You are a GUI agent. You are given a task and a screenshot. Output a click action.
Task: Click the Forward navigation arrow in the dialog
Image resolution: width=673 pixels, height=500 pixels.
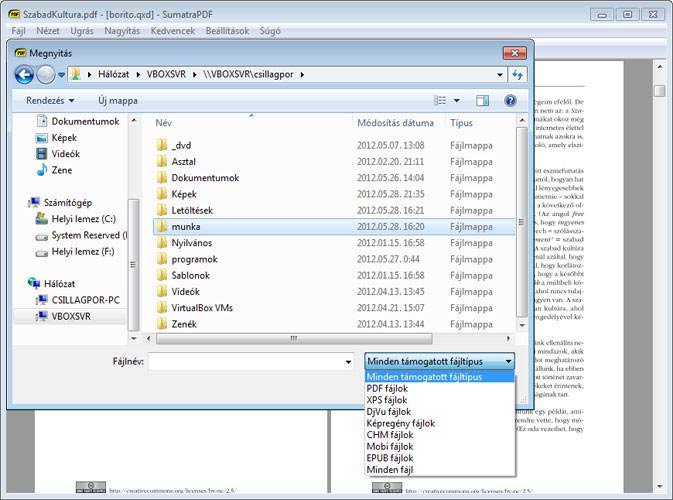45,75
